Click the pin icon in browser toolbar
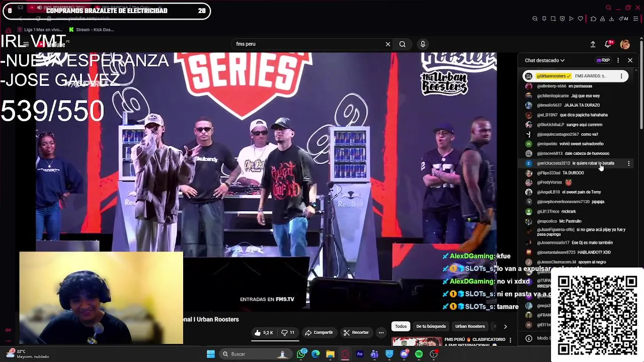The width and height of the screenshot is (644, 362). point(544,19)
